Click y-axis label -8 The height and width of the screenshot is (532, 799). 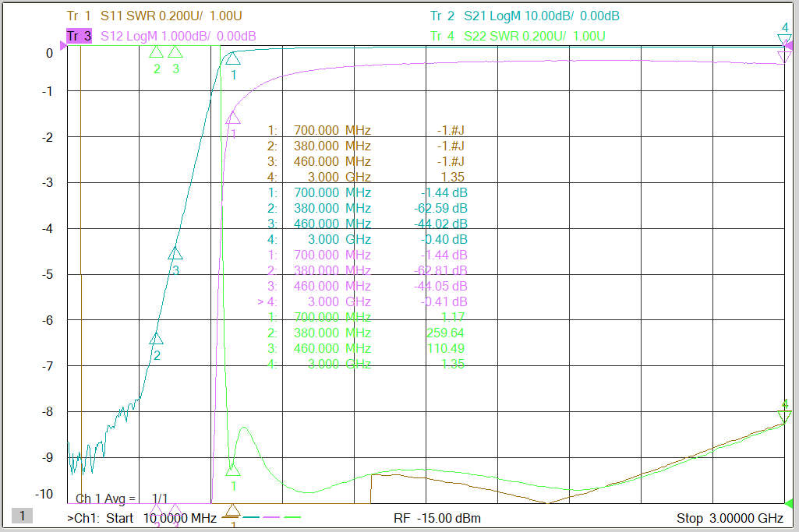point(48,412)
